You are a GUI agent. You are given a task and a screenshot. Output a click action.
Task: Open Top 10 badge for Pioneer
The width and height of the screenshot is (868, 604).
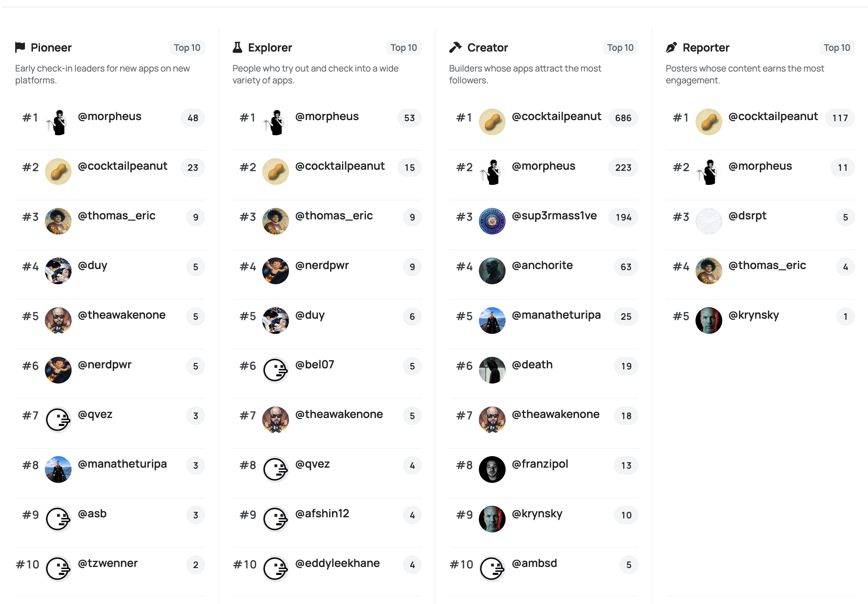(187, 47)
